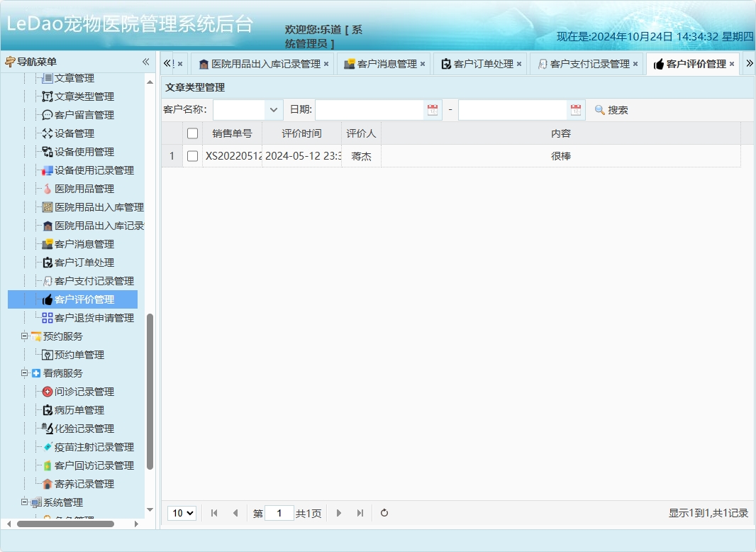Screen dimensions: 756x552
Task: Click the refresh icon in the pagination bar
Action: [384, 512]
